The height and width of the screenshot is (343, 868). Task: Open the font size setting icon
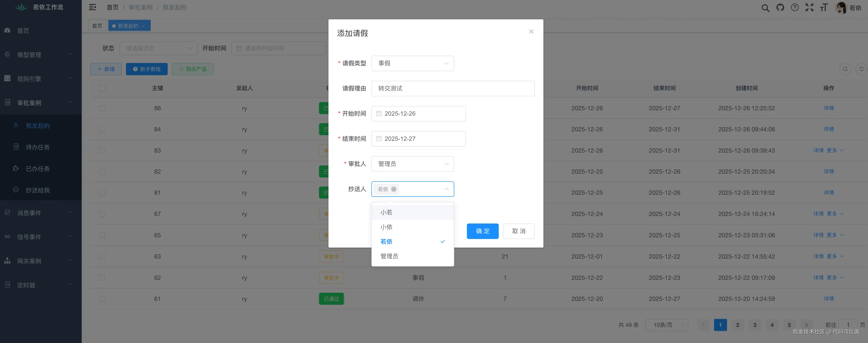(824, 7)
